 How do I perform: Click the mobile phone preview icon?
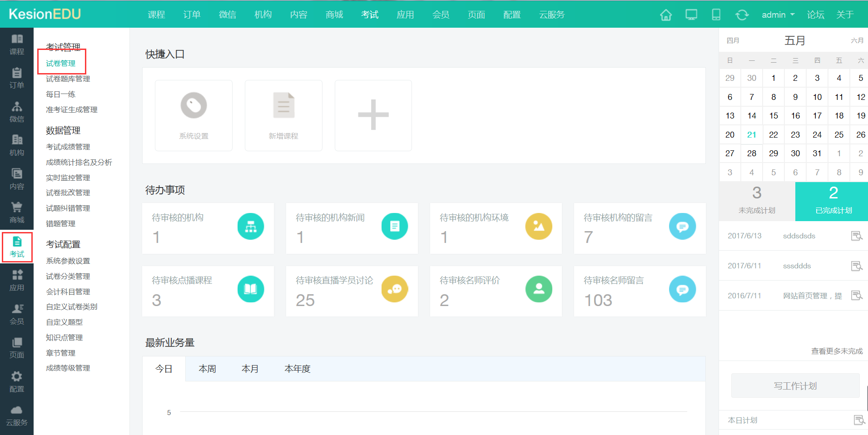coord(716,15)
